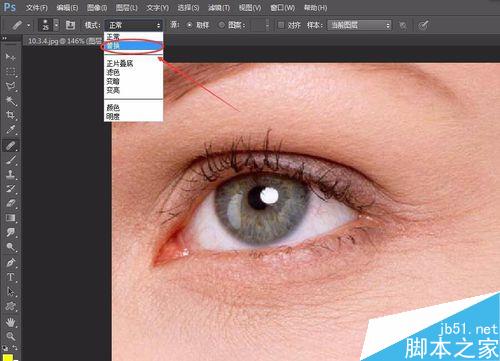Select the Clone Stamp tool
500x361 pixels.
[10, 174]
